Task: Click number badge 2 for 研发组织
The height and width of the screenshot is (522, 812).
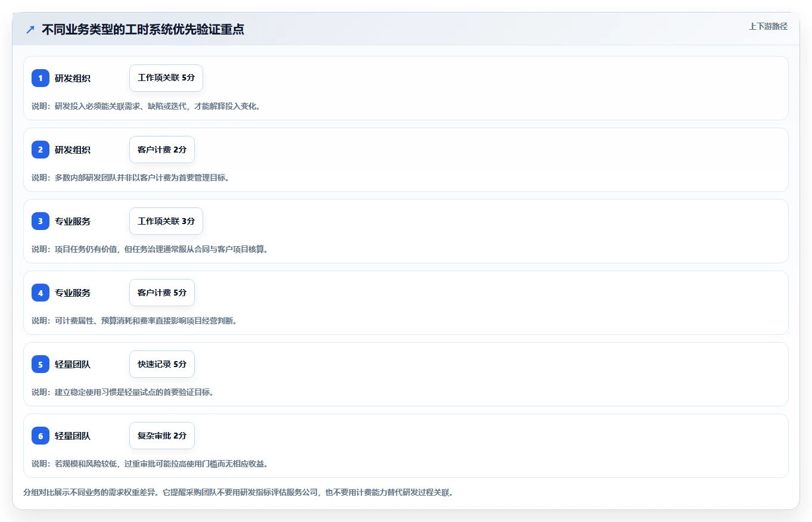Action: tap(41, 150)
